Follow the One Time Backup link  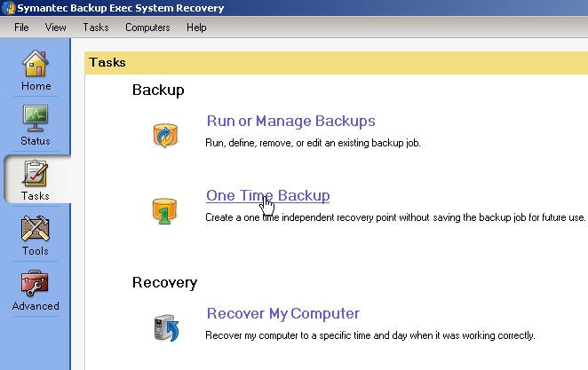tap(267, 195)
